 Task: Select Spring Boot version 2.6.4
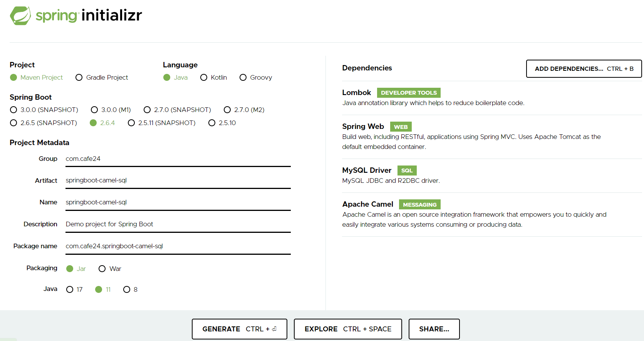coord(102,123)
